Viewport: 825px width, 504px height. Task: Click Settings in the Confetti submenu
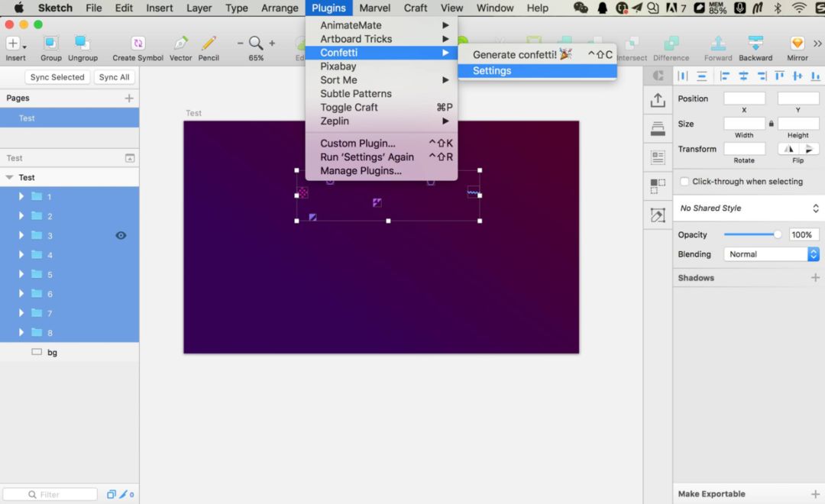point(537,71)
